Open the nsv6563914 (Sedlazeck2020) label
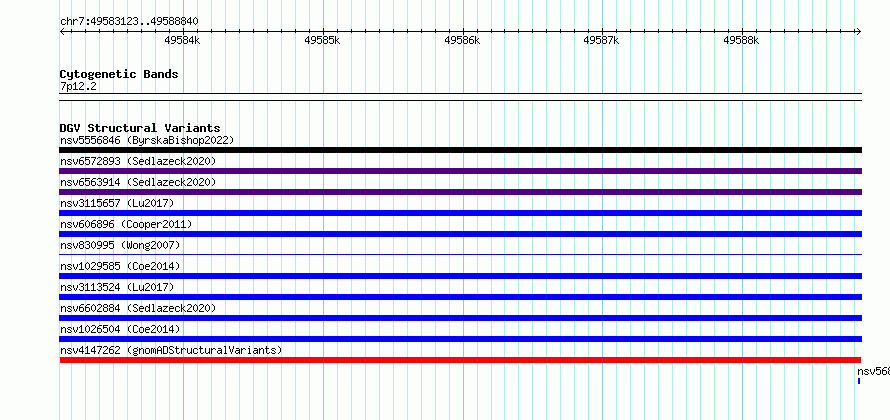Image resolution: width=890 pixels, height=420 pixels. pos(138,182)
